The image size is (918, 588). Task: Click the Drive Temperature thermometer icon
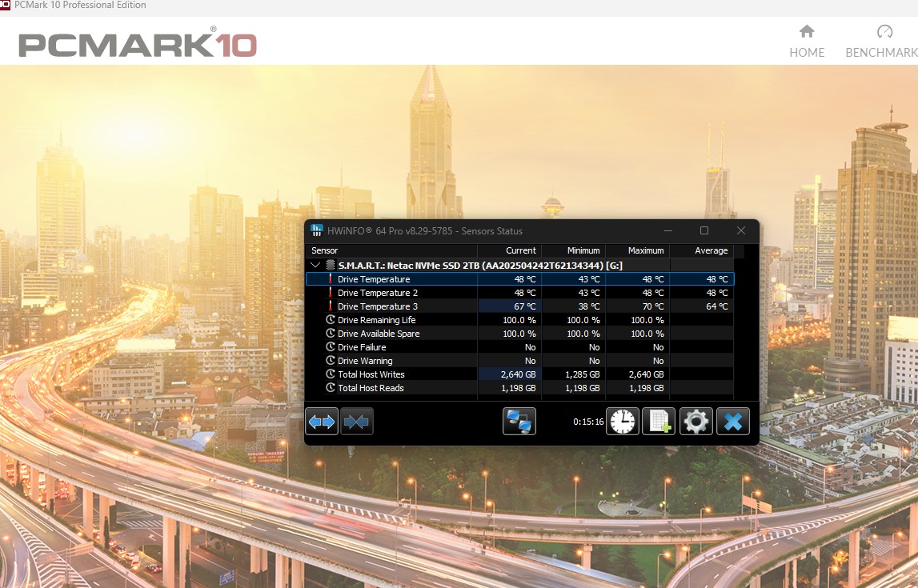coord(331,279)
